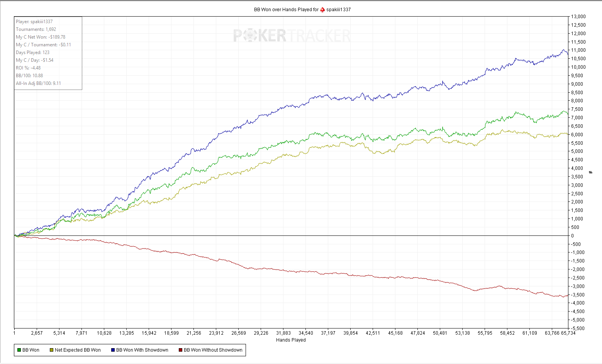Screen dimensions: 602x364
Task: Click the x-axis tick label '29,226'
Action: click(x=261, y=333)
